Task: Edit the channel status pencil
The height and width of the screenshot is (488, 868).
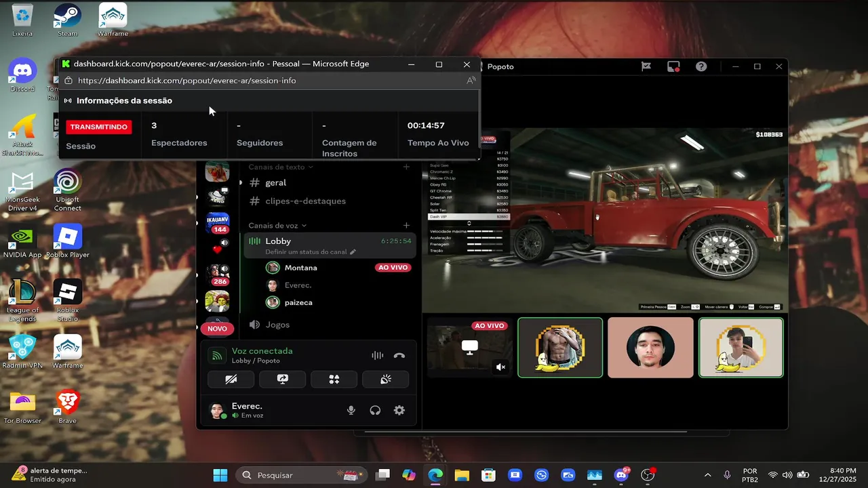Action: coord(353,251)
